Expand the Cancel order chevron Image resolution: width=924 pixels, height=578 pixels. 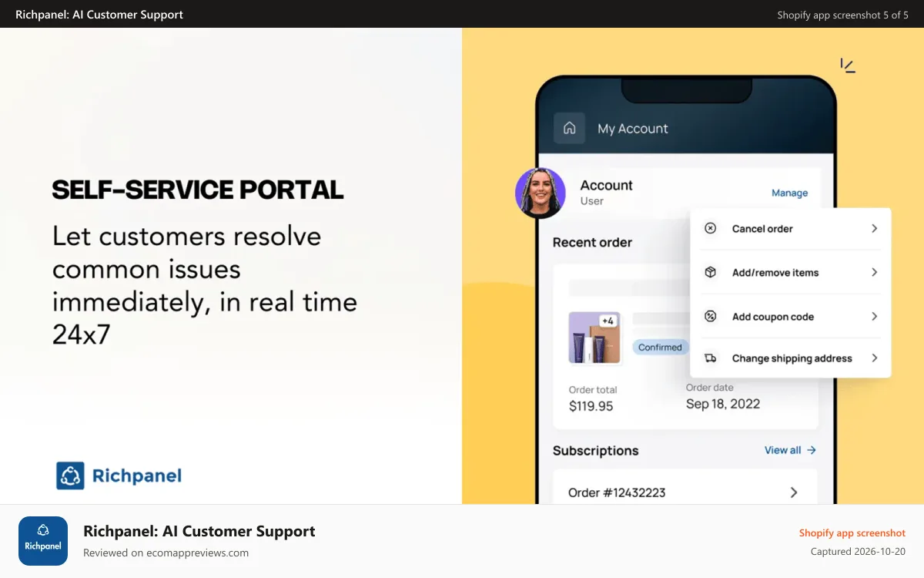click(x=874, y=228)
